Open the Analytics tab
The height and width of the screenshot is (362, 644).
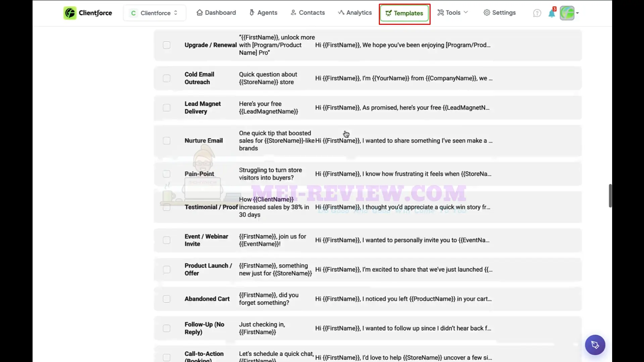pyautogui.click(x=355, y=12)
